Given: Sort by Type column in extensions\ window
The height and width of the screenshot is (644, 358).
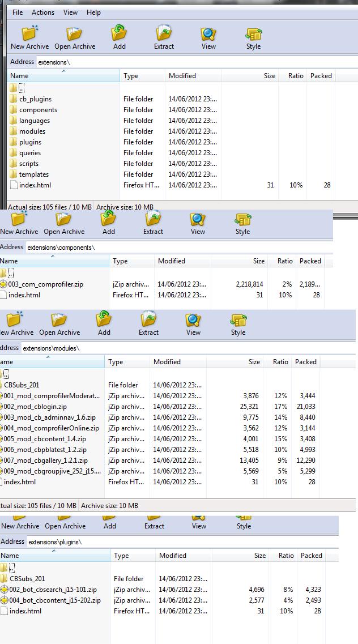Looking at the screenshot, I should (x=142, y=75).
